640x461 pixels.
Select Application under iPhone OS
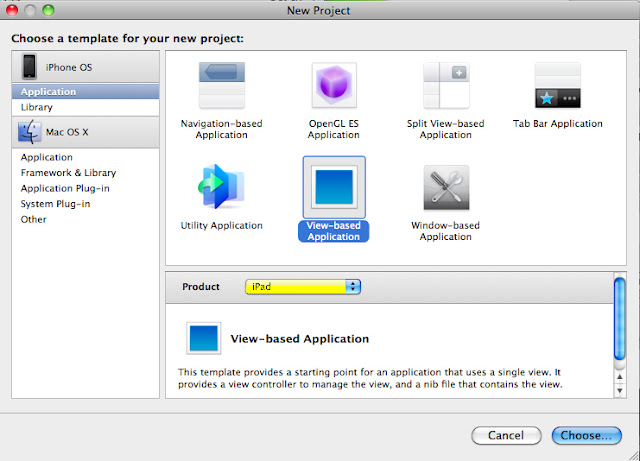pos(85,91)
